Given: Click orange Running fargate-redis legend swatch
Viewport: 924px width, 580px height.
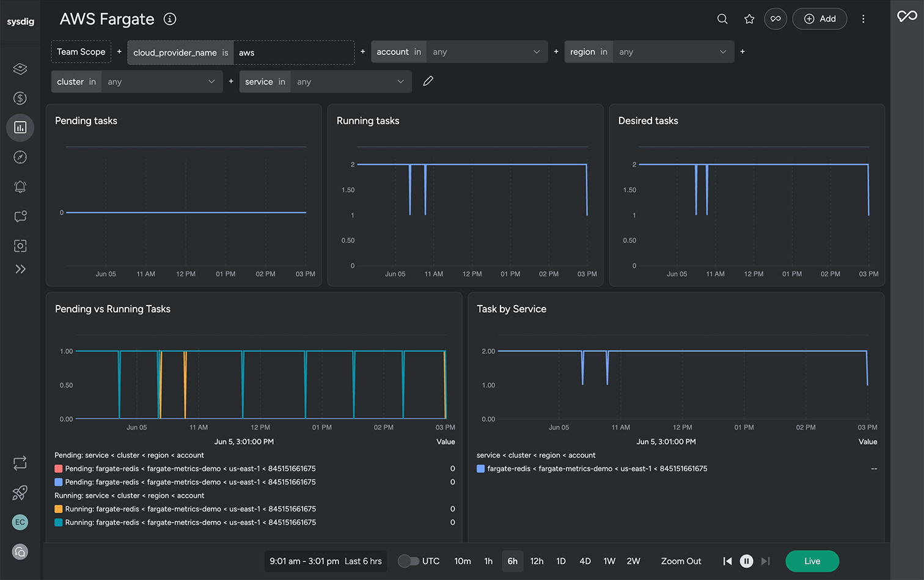Looking at the screenshot, I should (x=59, y=509).
